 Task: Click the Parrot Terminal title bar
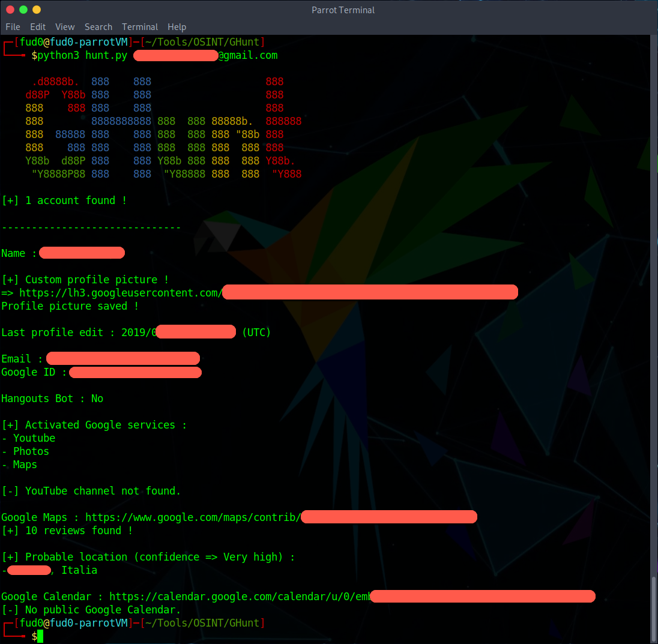(343, 10)
